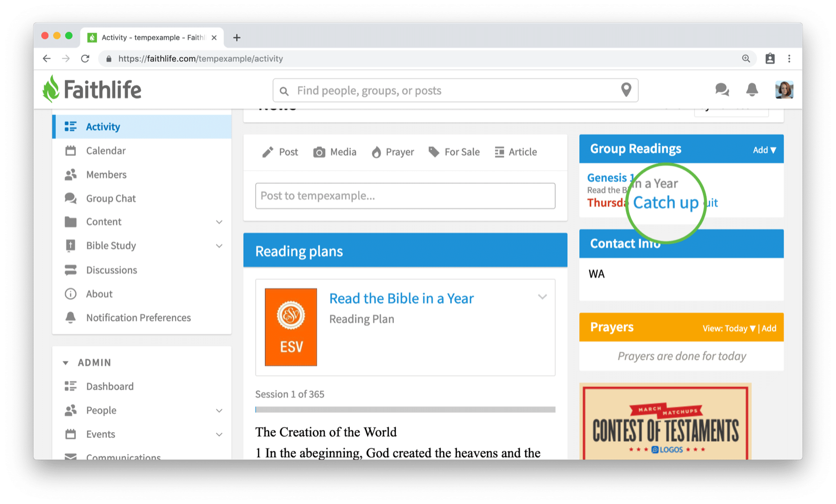836x504 pixels.
Task: Open the Contest of Testaments banner
Action: [666, 421]
